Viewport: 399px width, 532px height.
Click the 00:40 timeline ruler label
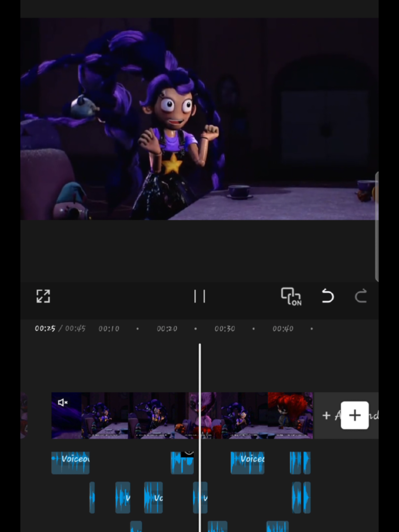[x=283, y=329]
